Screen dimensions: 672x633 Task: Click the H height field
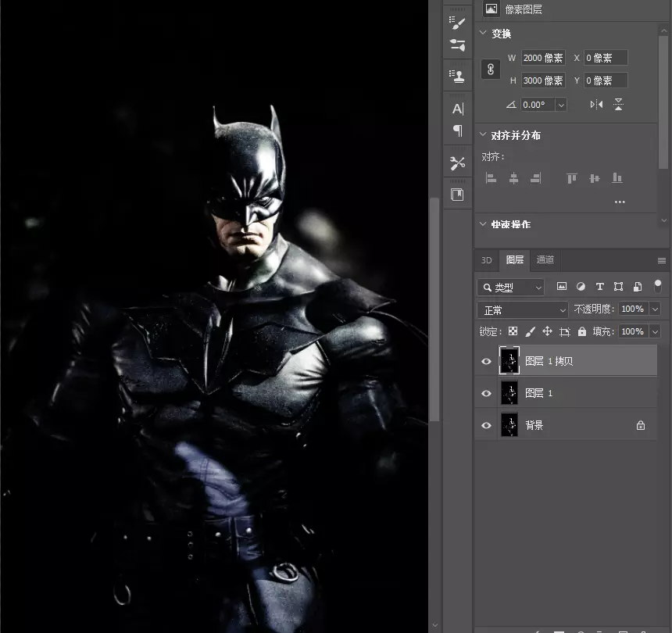543,80
